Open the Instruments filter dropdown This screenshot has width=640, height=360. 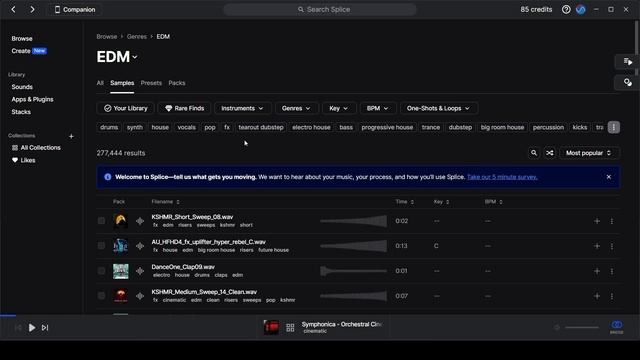click(242, 108)
